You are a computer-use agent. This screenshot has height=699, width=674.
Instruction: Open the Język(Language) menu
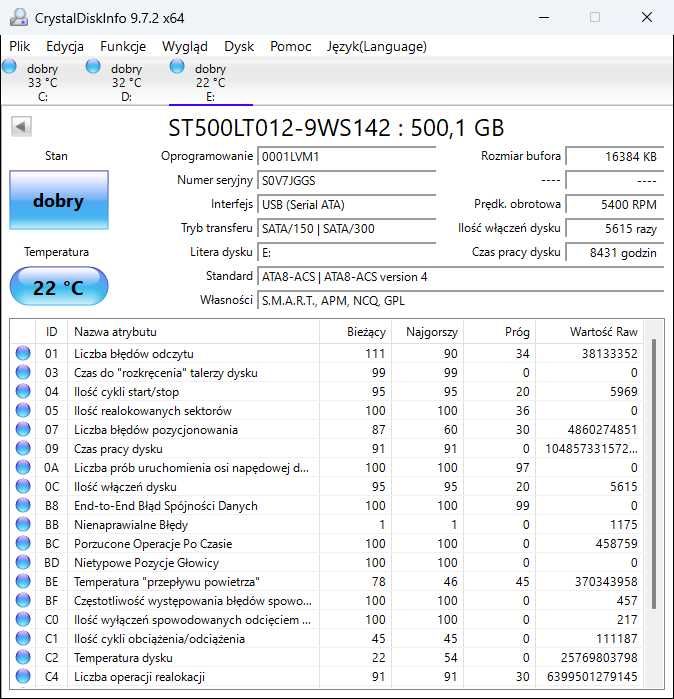click(377, 46)
